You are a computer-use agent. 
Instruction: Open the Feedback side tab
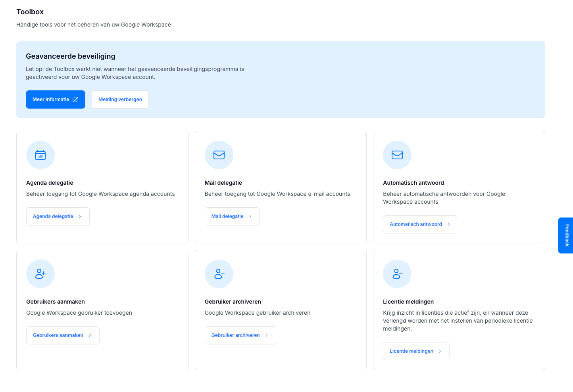coord(566,235)
